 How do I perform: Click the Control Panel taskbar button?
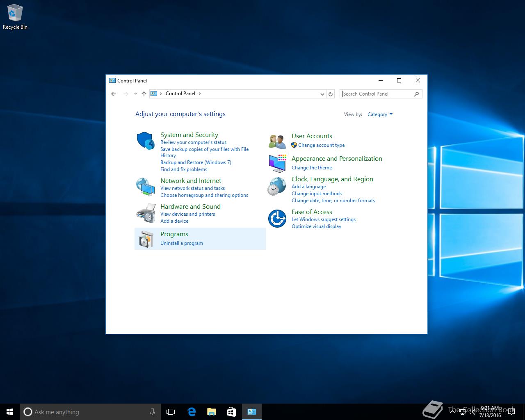tap(252, 412)
